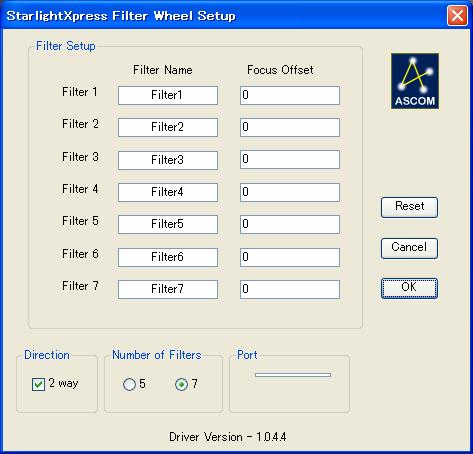Select 5 as the number of filters
The width and height of the screenshot is (473, 454).
click(x=129, y=384)
